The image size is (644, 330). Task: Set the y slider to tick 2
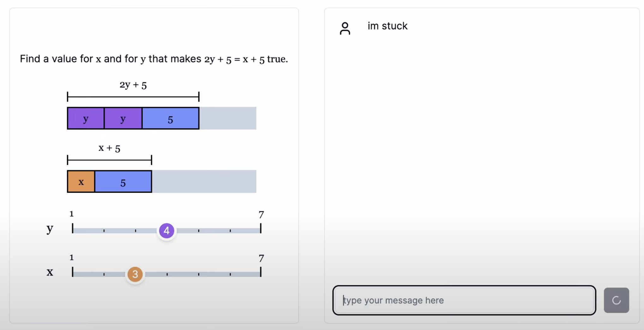[104, 231]
